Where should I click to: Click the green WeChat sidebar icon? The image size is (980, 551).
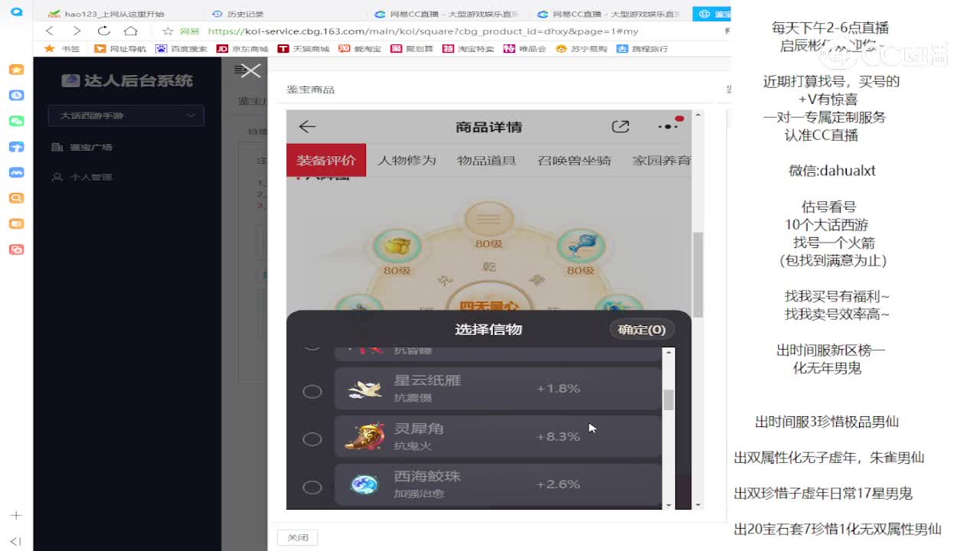[x=16, y=121]
